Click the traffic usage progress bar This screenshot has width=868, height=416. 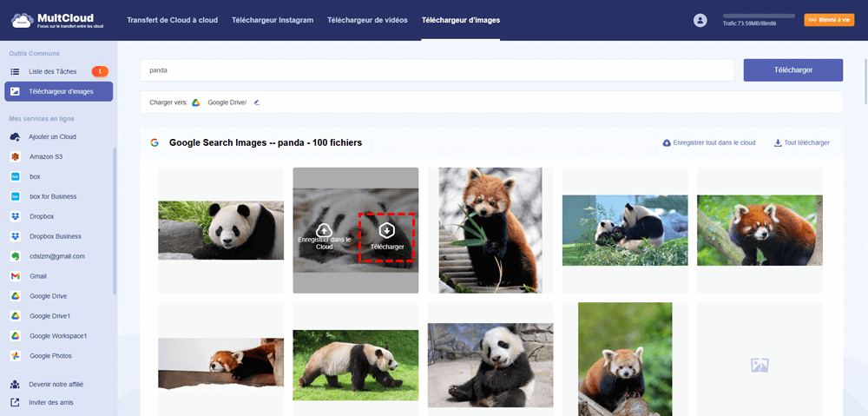tap(758, 16)
